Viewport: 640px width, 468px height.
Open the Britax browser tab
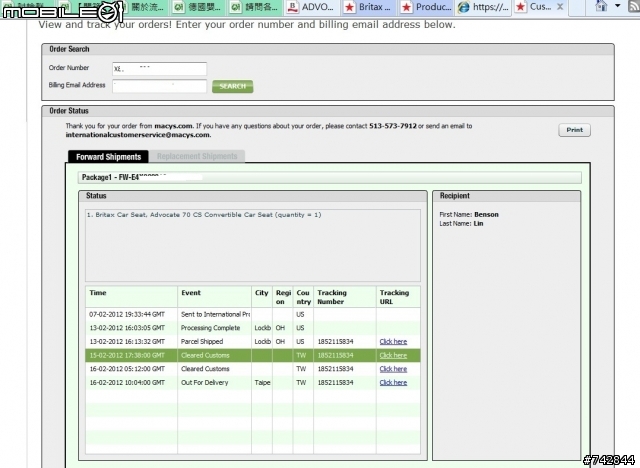(369, 7)
